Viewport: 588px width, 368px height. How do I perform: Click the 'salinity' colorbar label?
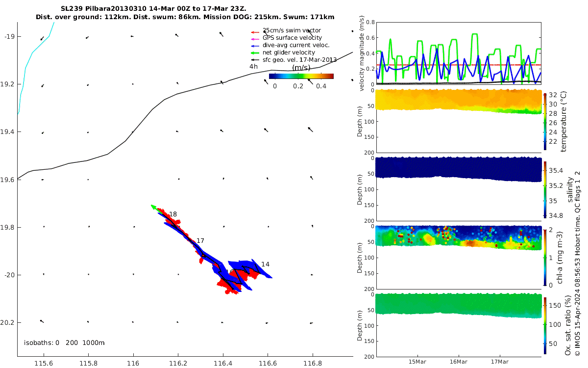569,189
